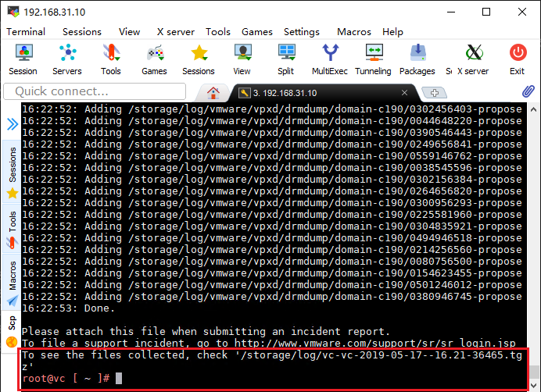Open the Scp side panel tab
The image size is (541, 392).
(13, 331)
